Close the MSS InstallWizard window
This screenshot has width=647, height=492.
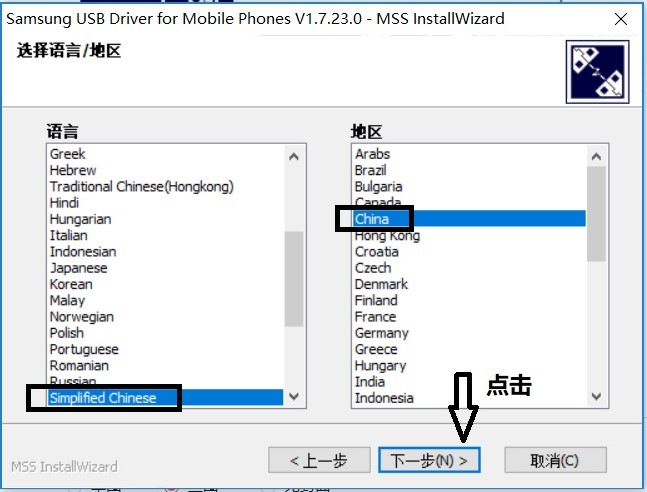[x=621, y=19]
